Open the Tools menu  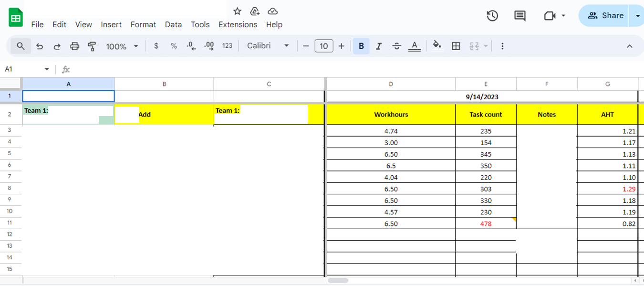click(x=200, y=24)
